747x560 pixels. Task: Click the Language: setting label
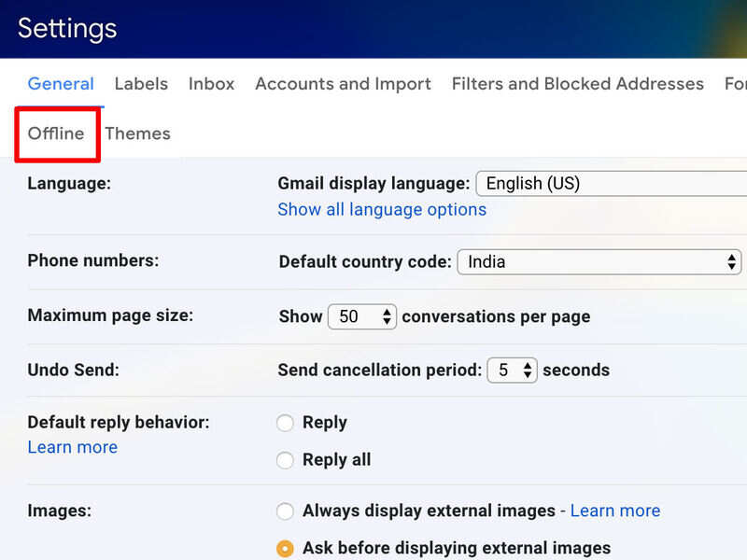(x=69, y=183)
